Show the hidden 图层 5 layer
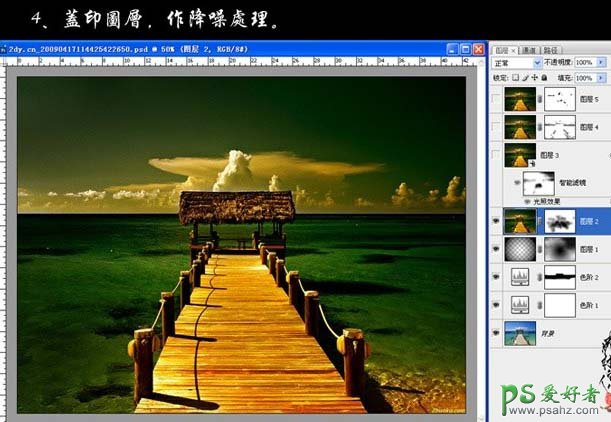This screenshot has width=611, height=422. pos(498,99)
